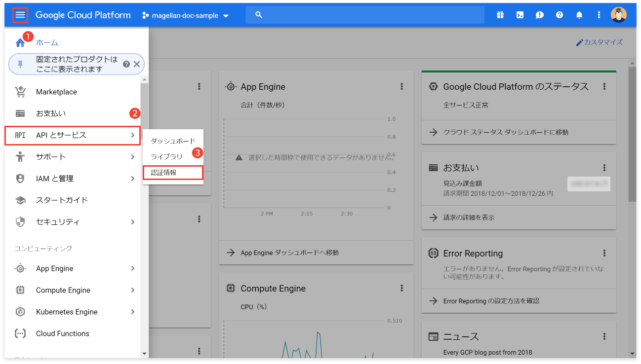Click App Engine ダッシュボードへ移動 link
The height and width of the screenshot is (364, 641).
289,253
